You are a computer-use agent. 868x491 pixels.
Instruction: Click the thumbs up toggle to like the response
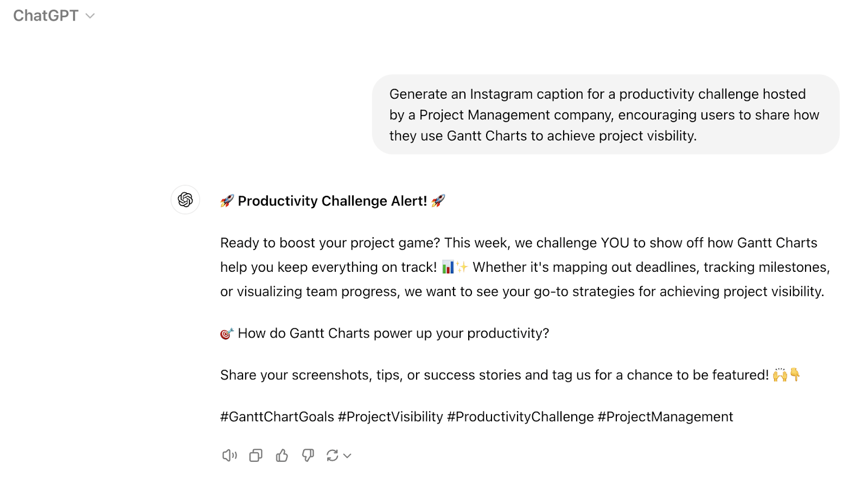tap(282, 456)
